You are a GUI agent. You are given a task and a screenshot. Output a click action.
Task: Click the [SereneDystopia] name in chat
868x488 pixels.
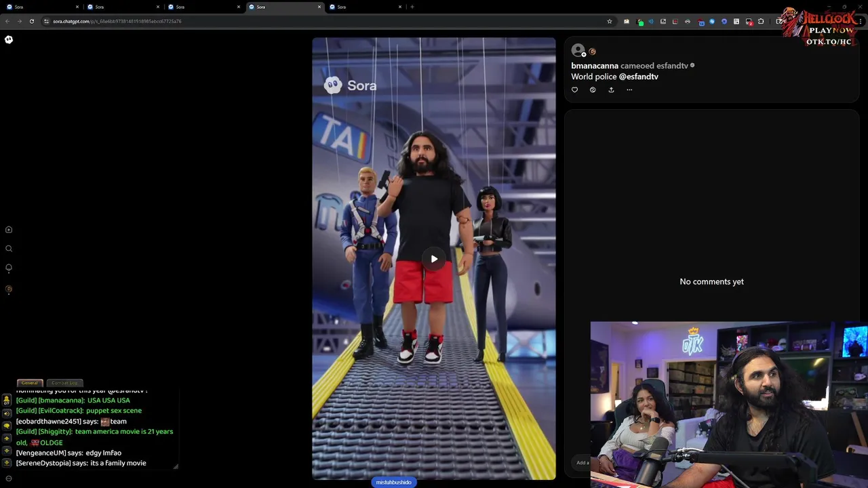click(x=43, y=464)
